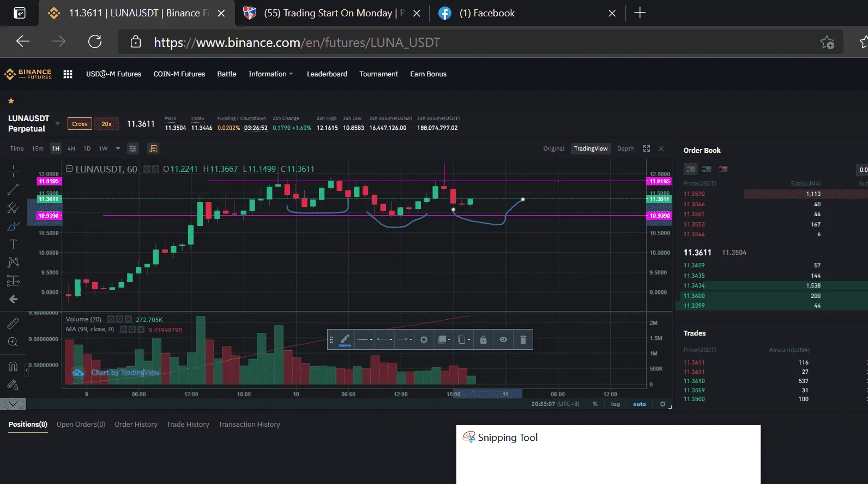Open the Binance apps grid menu
868x484 pixels.
coord(68,74)
